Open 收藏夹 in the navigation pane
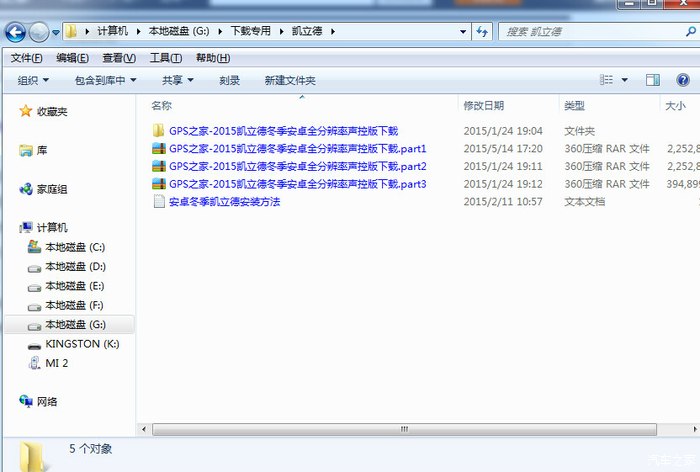The width and height of the screenshot is (700, 472). pos(52,111)
